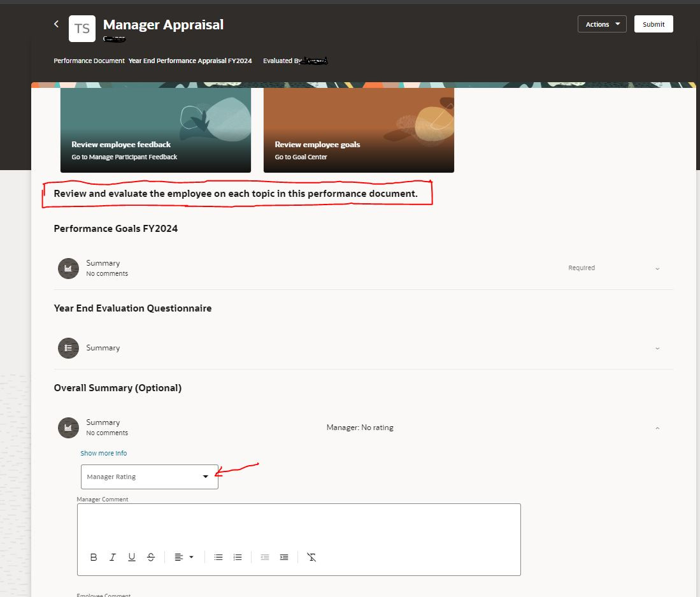Viewport: 700px width, 597px height.
Task: Navigate back using the back arrow
Action: [56, 23]
